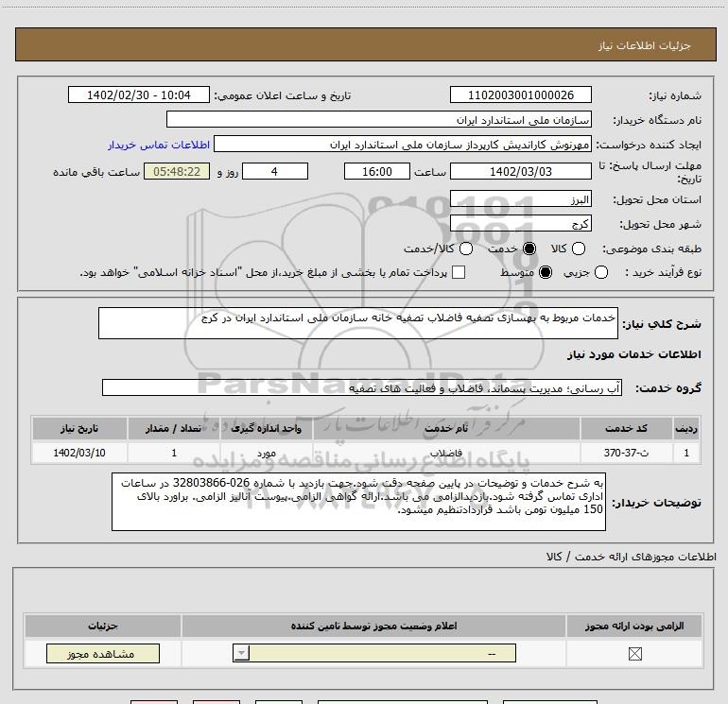Screen dimensions: 728x704
Task: Open permit status dropdown arrow
Action: (241, 653)
